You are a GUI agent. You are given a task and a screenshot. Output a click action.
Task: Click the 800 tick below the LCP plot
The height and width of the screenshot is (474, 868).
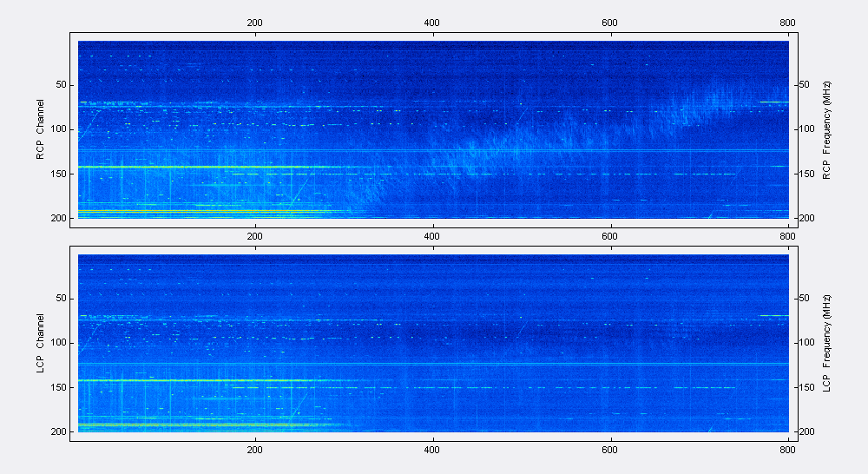point(787,450)
